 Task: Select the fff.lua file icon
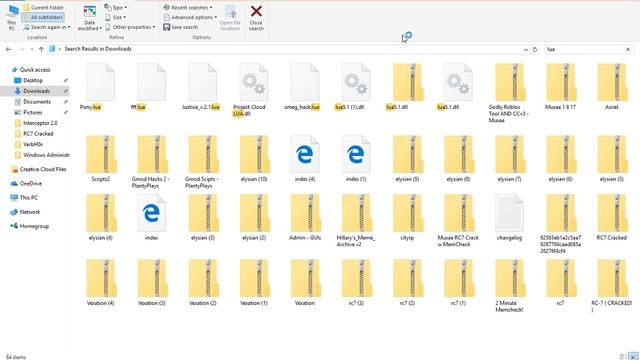click(151, 82)
